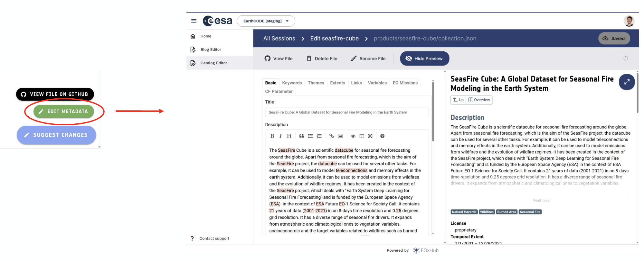Expand the Read more description section

click(x=541, y=200)
